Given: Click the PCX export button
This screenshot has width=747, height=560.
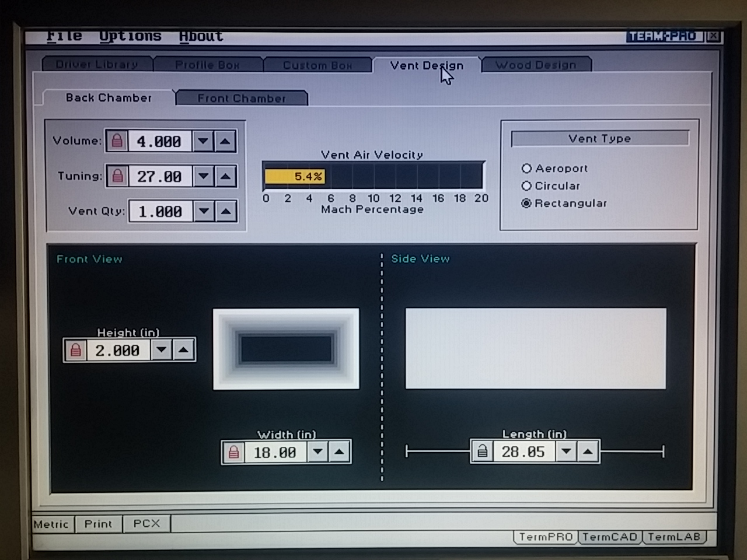Looking at the screenshot, I should point(146,523).
